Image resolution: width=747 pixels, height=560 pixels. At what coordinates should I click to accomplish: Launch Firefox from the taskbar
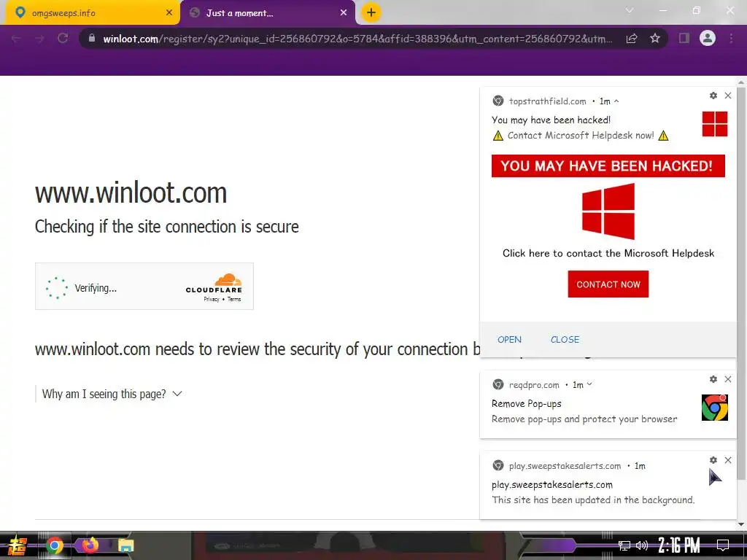[90, 545]
